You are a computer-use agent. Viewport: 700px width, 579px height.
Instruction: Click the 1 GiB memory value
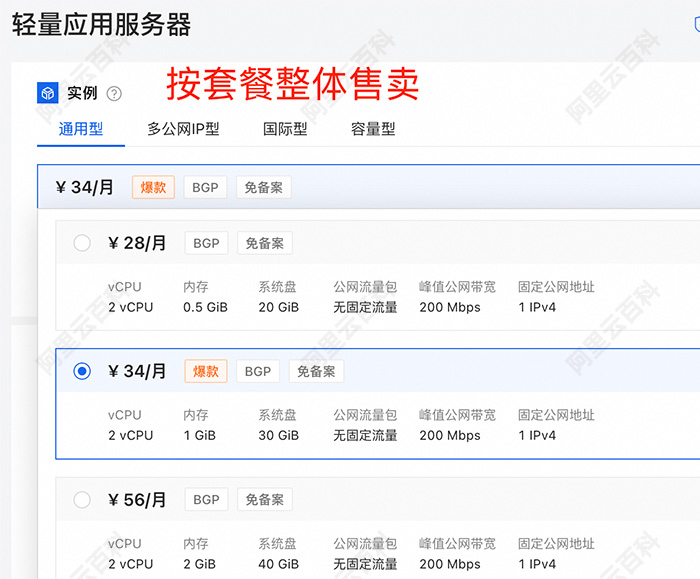[200, 435]
